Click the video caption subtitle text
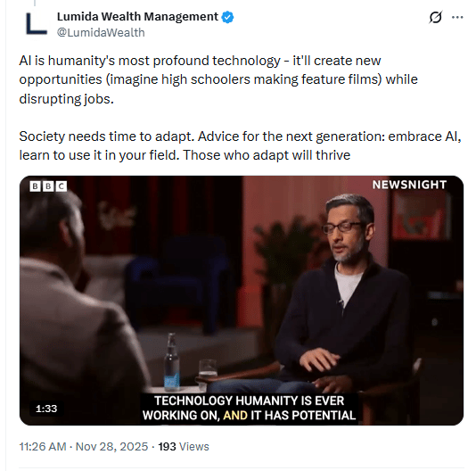Screen dimensions: 476x471 pos(249,408)
